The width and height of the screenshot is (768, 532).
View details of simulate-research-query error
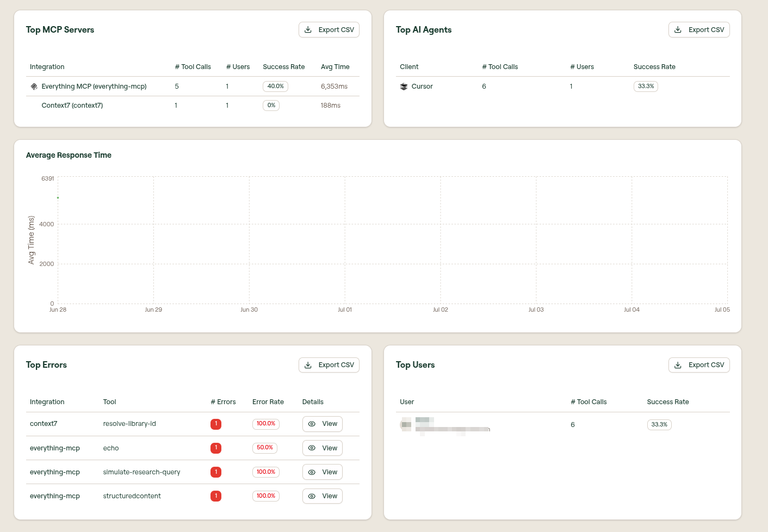point(323,472)
